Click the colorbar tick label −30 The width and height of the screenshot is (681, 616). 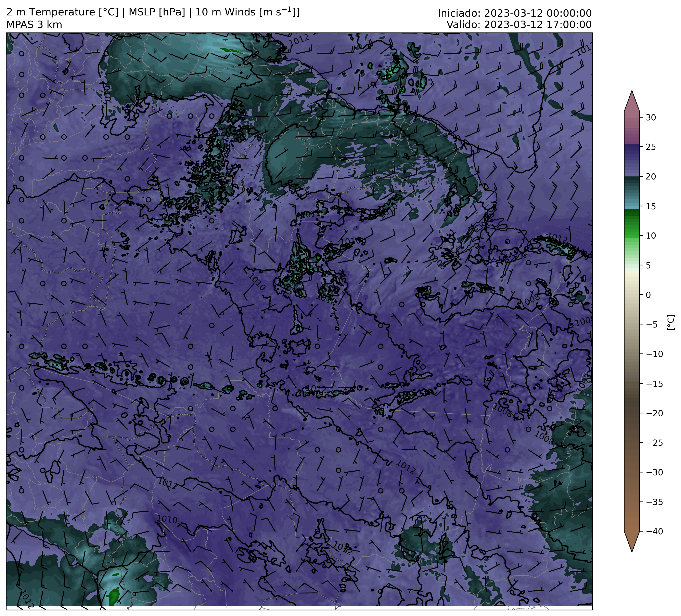coord(654,472)
